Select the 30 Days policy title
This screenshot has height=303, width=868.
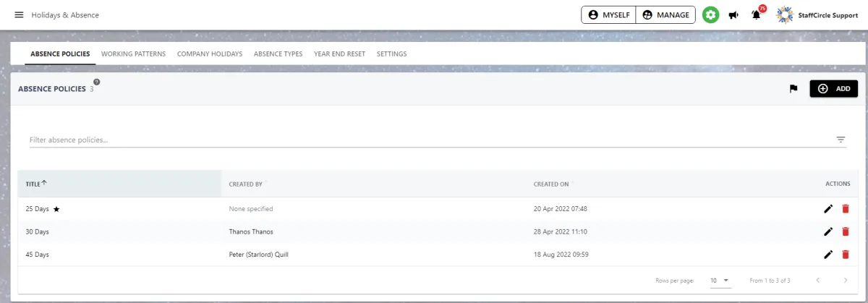(x=37, y=231)
